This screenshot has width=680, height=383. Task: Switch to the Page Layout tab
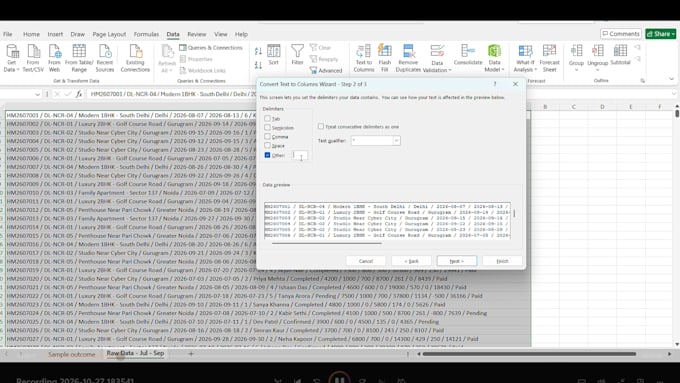coord(109,34)
